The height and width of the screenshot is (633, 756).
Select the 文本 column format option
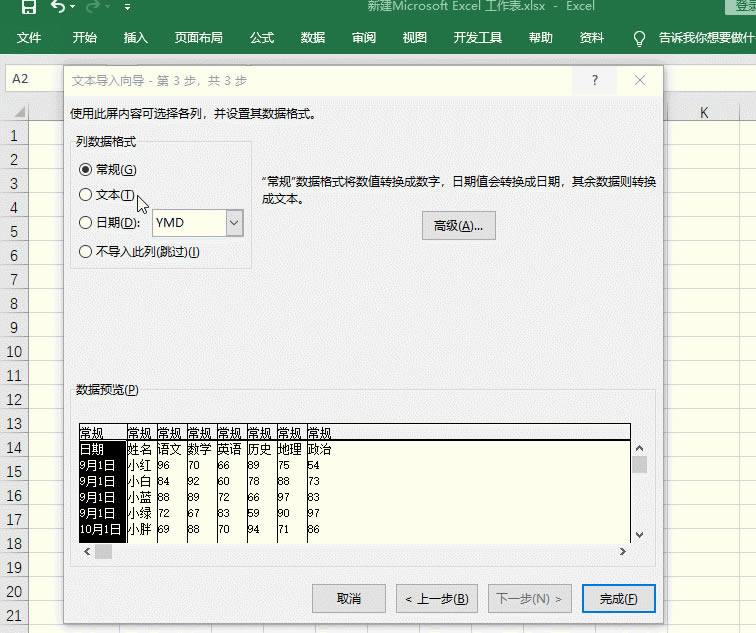(x=86, y=195)
